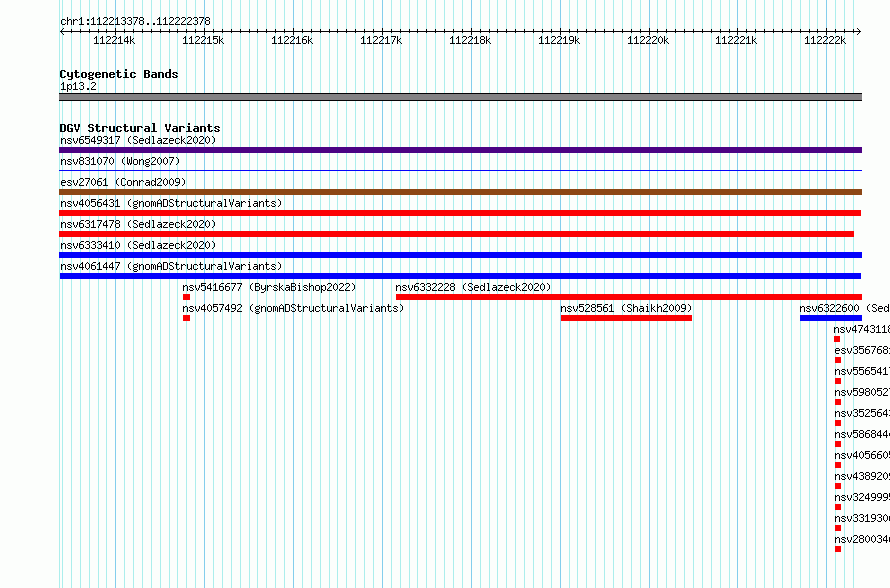Open the nsv6333410 (Sedlazeck2020) label

point(138,245)
